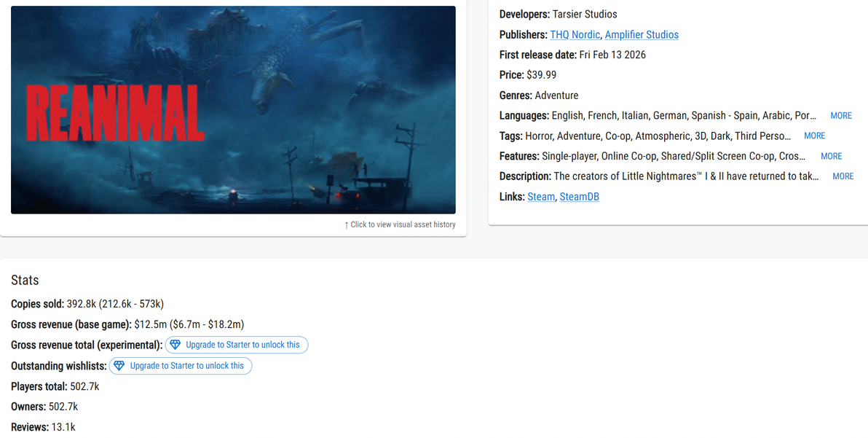
Task: Select the Price value $39.99
Action: click(x=541, y=75)
